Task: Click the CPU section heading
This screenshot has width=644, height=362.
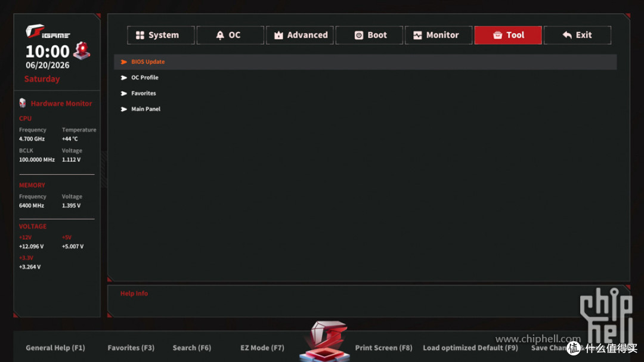Action: coord(25,118)
